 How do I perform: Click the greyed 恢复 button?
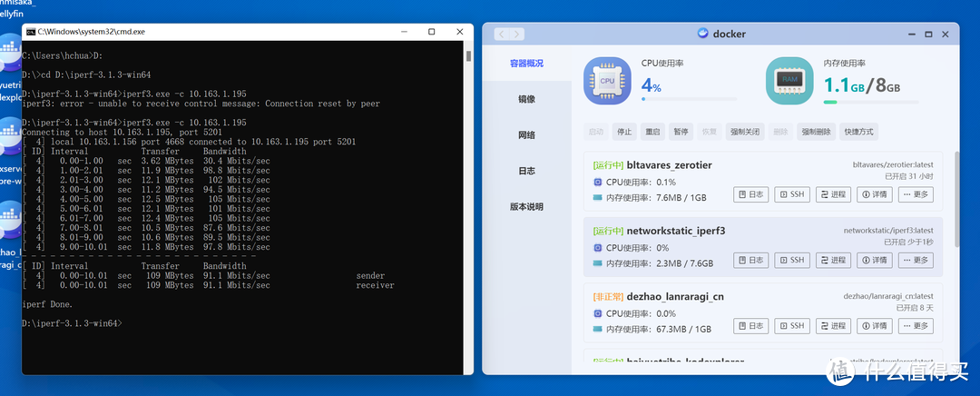[x=710, y=132]
